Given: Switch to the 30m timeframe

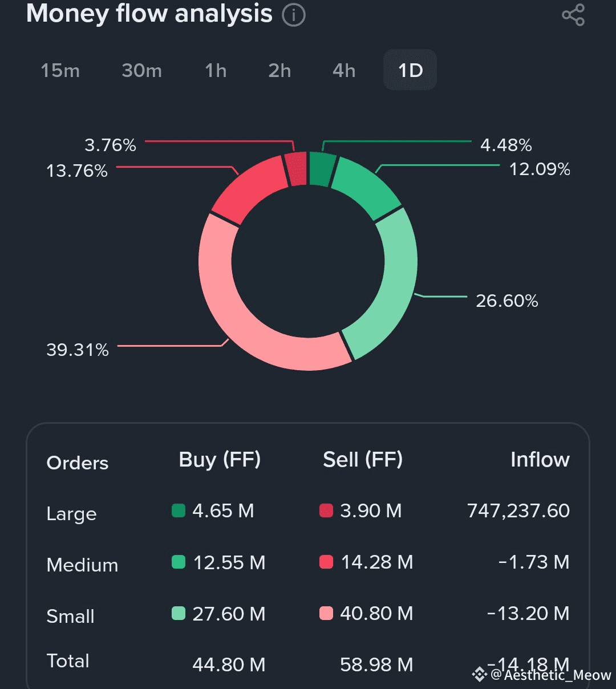Looking at the screenshot, I should coord(141,71).
